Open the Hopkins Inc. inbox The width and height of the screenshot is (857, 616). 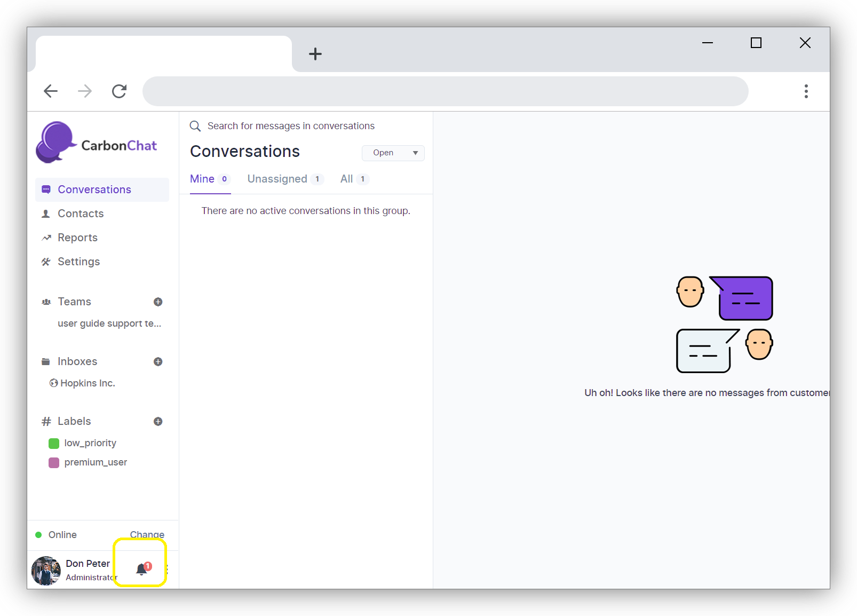(88, 383)
